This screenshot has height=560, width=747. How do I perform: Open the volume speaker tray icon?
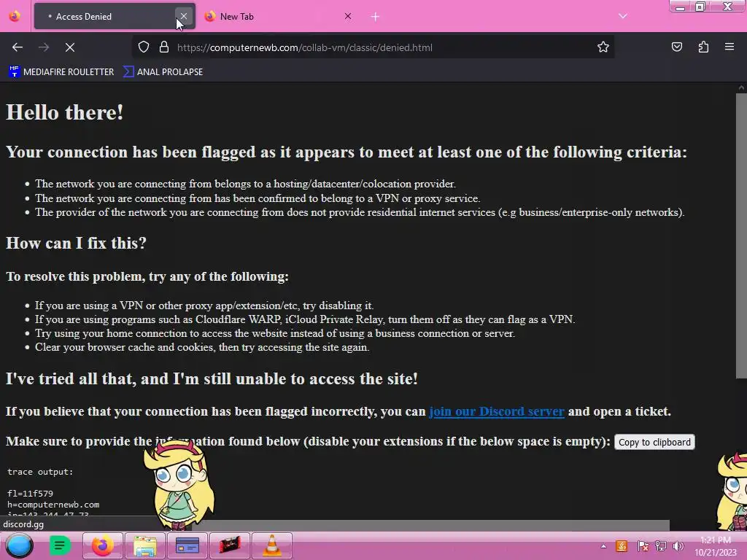tap(678, 546)
